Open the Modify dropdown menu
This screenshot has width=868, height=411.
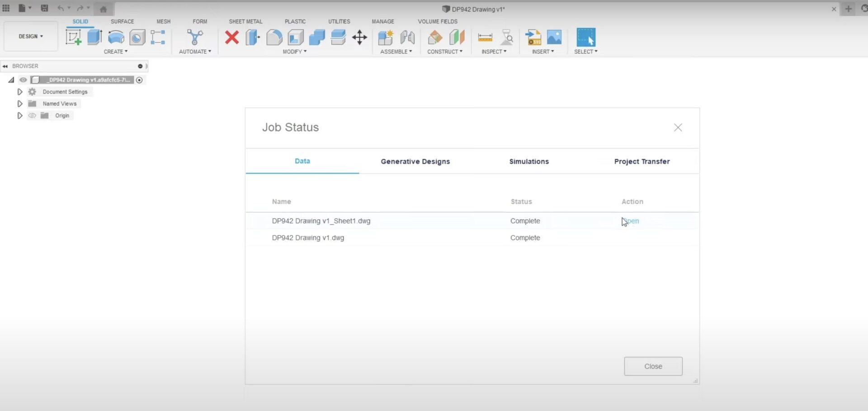coord(295,52)
